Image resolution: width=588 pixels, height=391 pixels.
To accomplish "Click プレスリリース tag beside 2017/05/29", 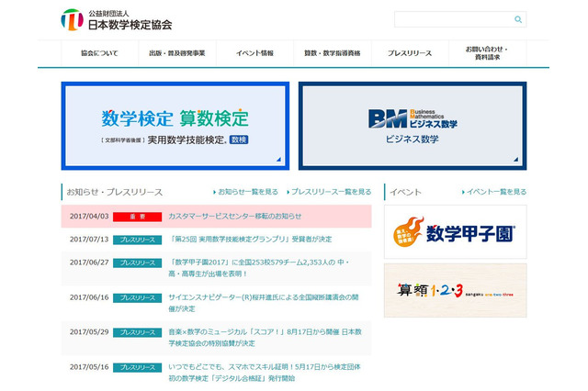I will tap(137, 332).
